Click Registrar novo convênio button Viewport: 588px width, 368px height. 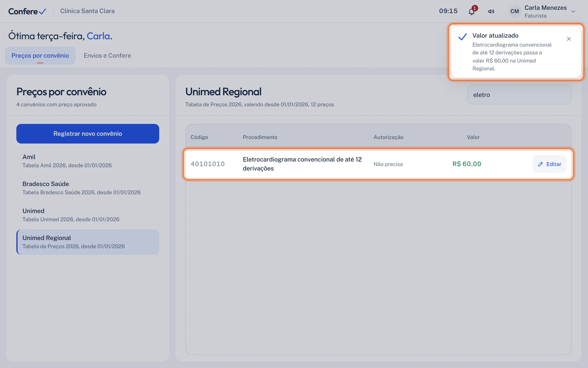(x=88, y=134)
